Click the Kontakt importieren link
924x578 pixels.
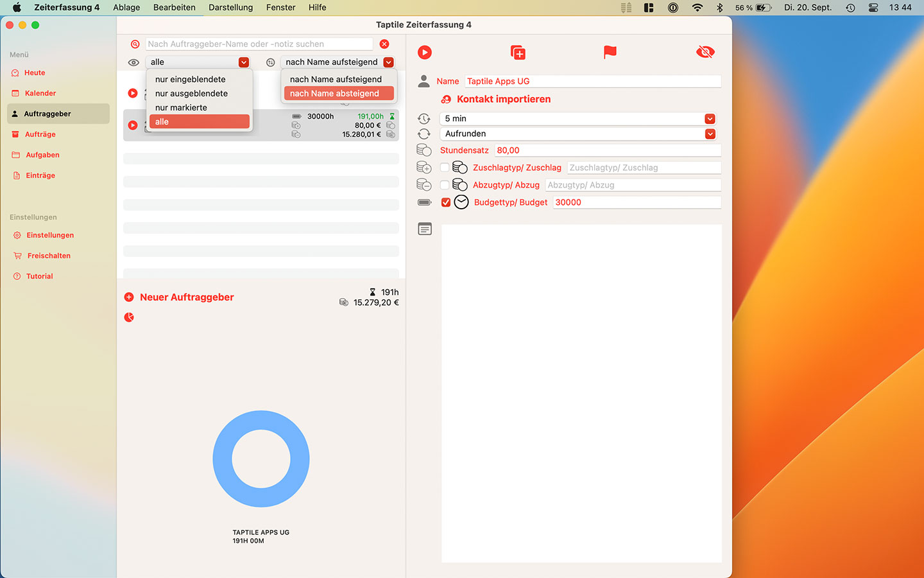coord(504,100)
